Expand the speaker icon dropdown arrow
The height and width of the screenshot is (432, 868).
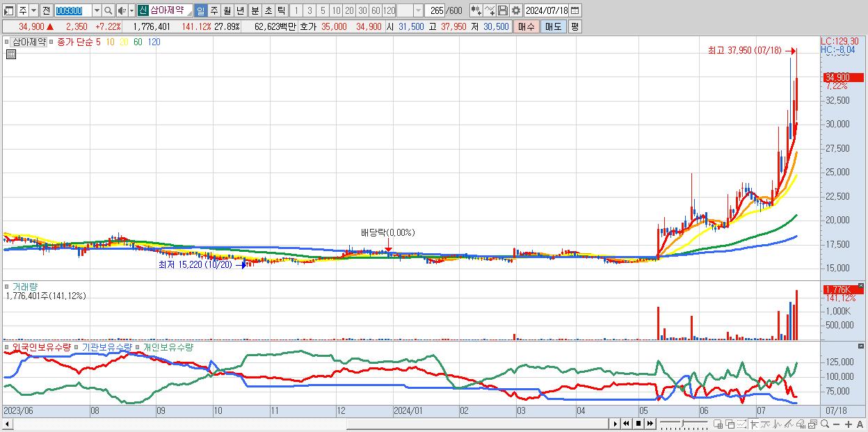pos(131,10)
